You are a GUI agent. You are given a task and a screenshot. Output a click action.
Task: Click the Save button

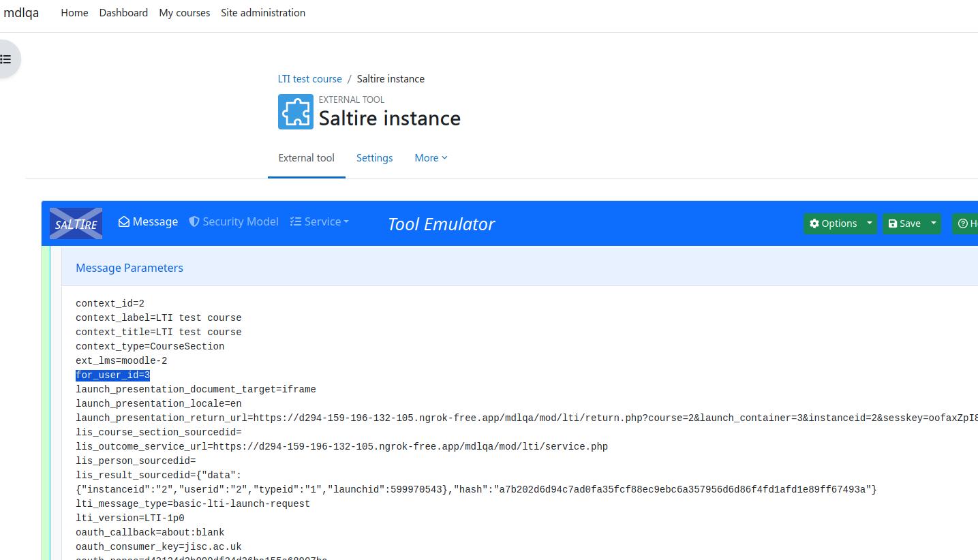pyautogui.click(x=904, y=223)
